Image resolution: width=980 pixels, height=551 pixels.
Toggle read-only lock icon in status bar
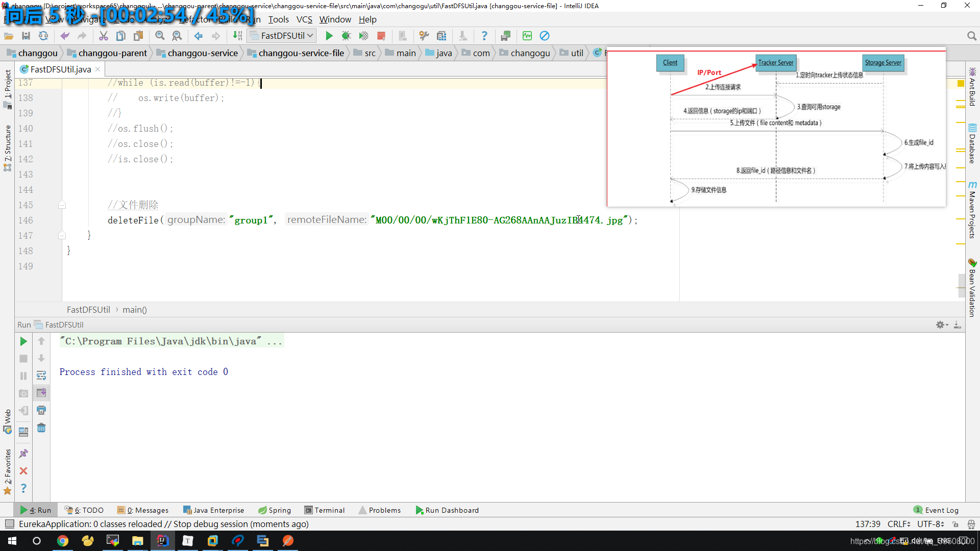coord(955,524)
